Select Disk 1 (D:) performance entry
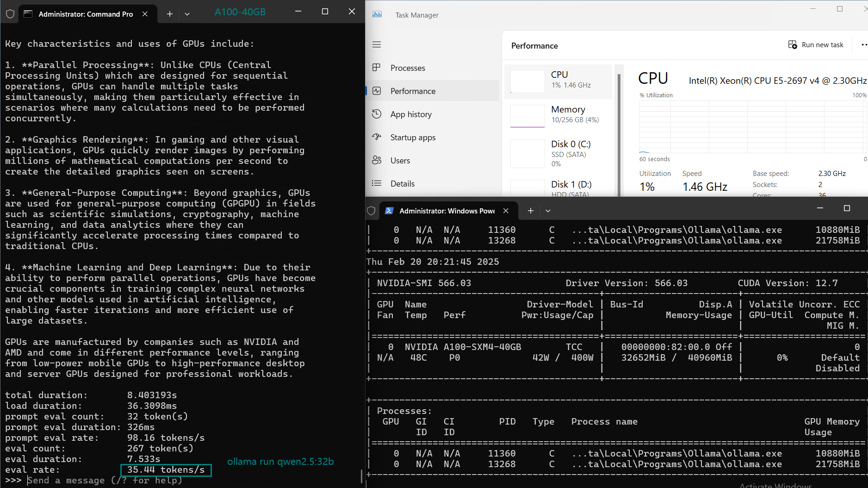The image size is (868, 488). (x=558, y=187)
